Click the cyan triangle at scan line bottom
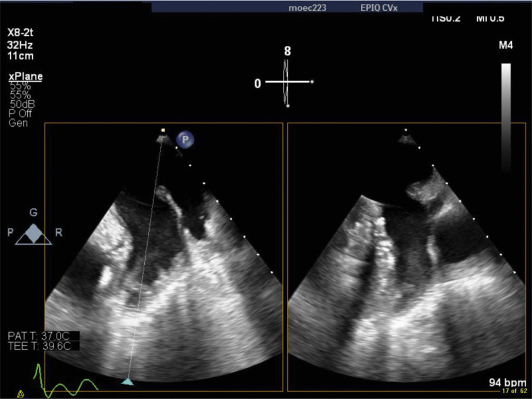The width and height of the screenshot is (532, 399). click(128, 382)
